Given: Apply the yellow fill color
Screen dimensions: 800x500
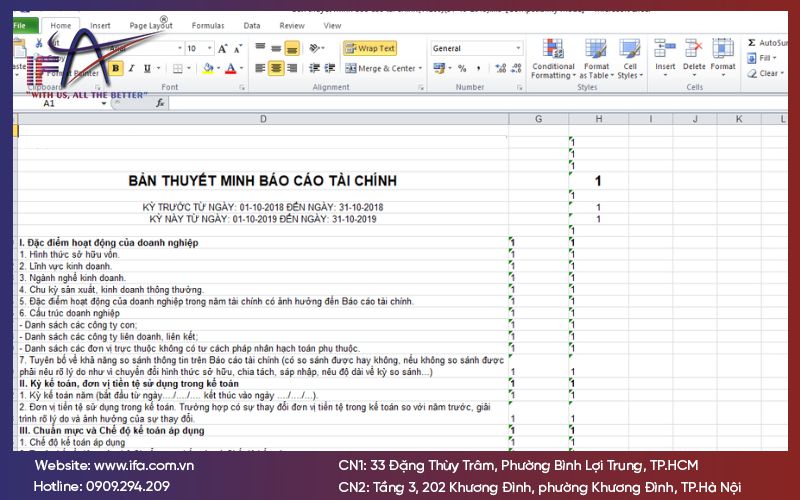Looking at the screenshot, I should (x=208, y=68).
